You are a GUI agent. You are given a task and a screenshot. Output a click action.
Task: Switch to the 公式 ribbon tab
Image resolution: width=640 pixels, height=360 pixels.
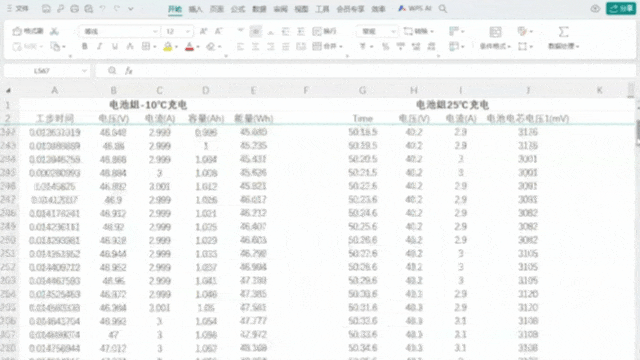coord(238,9)
